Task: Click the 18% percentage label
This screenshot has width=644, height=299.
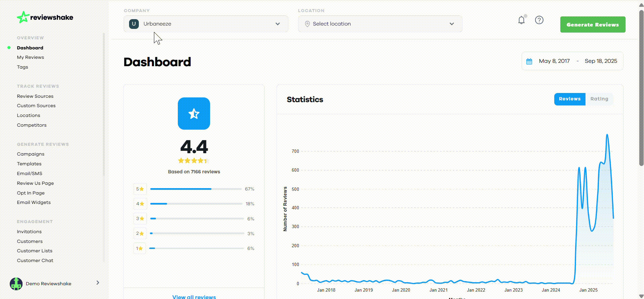Action: click(x=250, y=204)
